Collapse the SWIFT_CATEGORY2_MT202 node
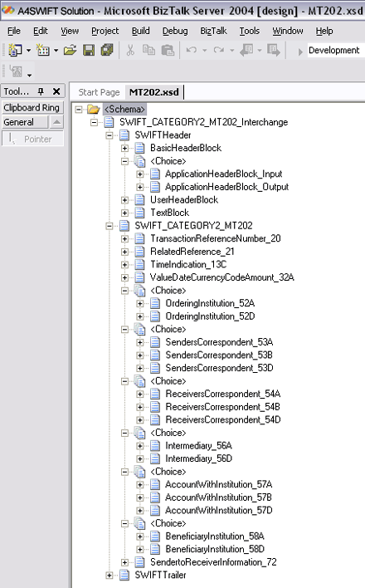Viewport: 365px width, 588px height. [109, 226]
